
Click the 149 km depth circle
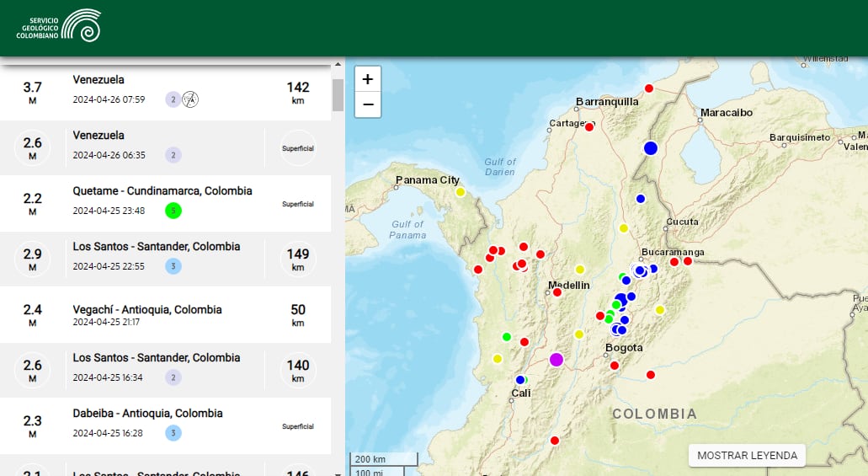(298, 259)
